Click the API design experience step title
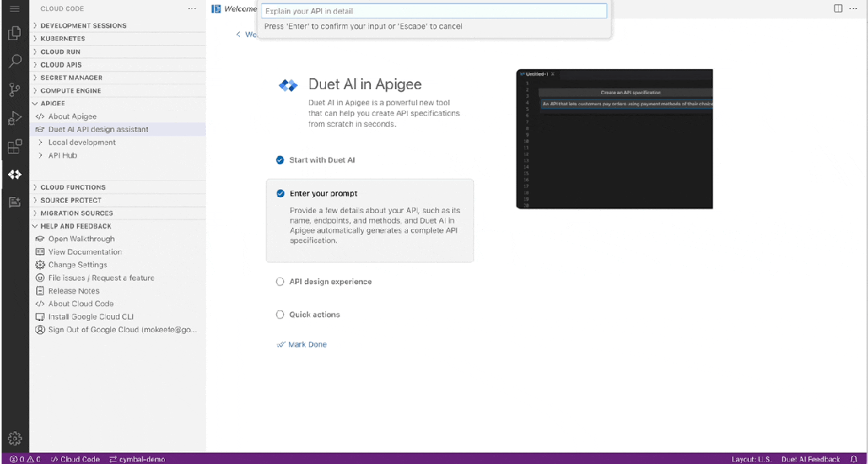The image size is (868, 464). [x=331, y=281]
